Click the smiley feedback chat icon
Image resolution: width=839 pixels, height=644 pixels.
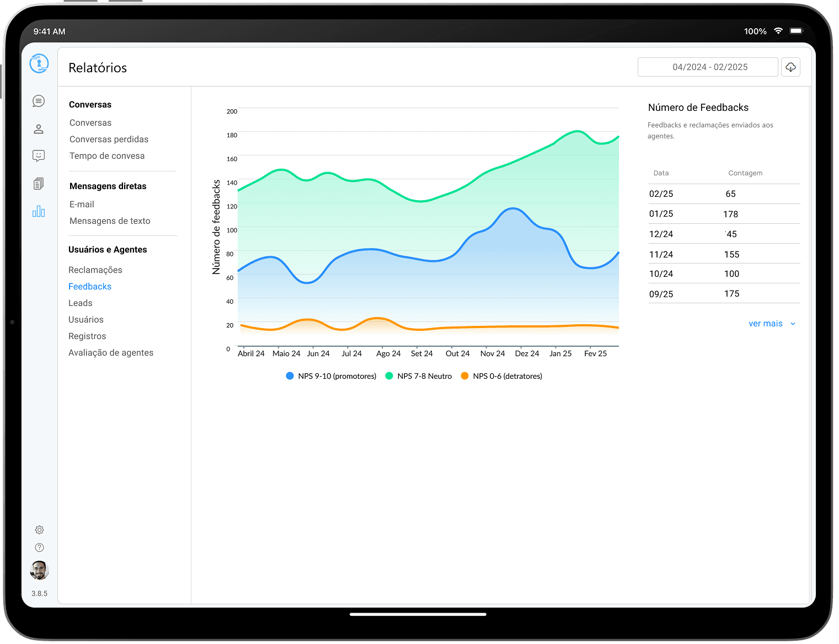[x=39, y=156]
